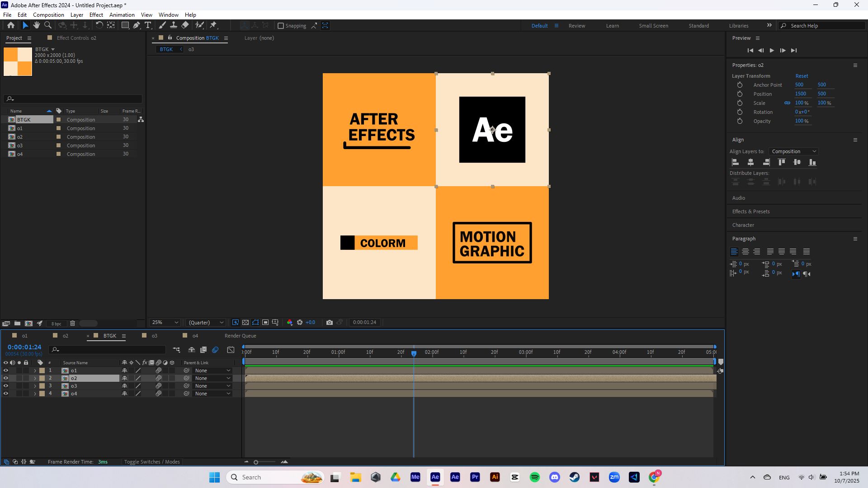The height and width of the screenshot is (488, 868).
Task: Toggle the transparency grid button
Action: pyautogui.click(x=245, y=323)
